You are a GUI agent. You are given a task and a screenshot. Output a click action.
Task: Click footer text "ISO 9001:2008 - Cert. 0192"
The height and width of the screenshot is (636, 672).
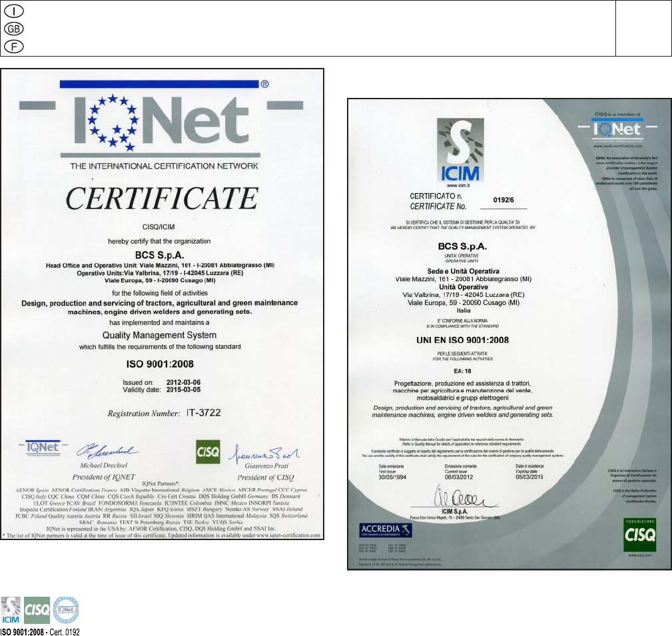click(x=40, y=632)
